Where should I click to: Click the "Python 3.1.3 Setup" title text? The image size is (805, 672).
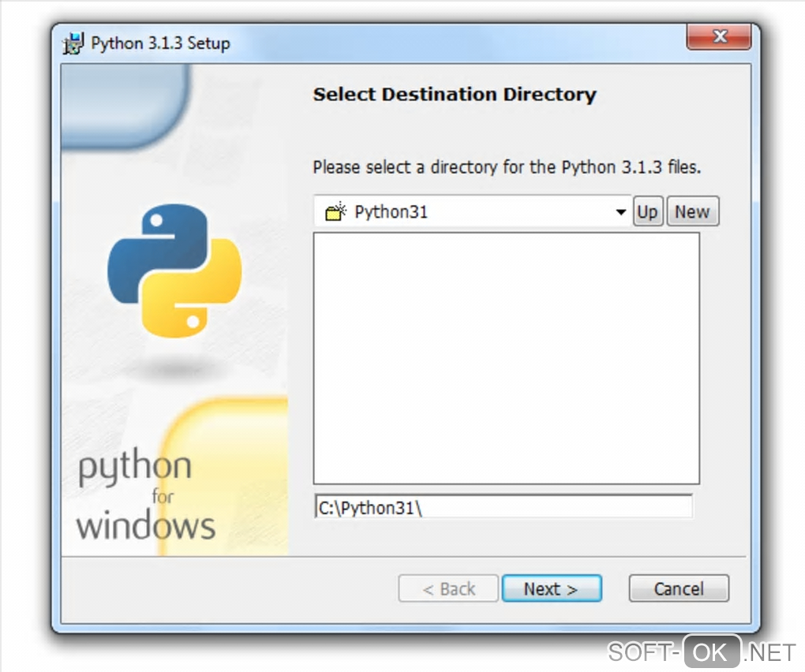(160, 43)
